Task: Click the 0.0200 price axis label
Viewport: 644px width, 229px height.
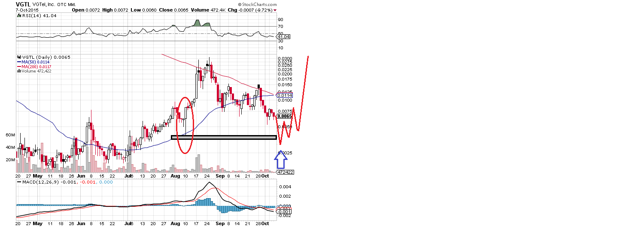Action: 285,74
